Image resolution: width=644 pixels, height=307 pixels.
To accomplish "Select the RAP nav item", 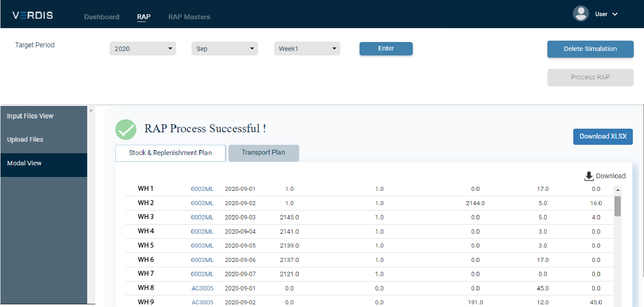I will pos(144,17).
